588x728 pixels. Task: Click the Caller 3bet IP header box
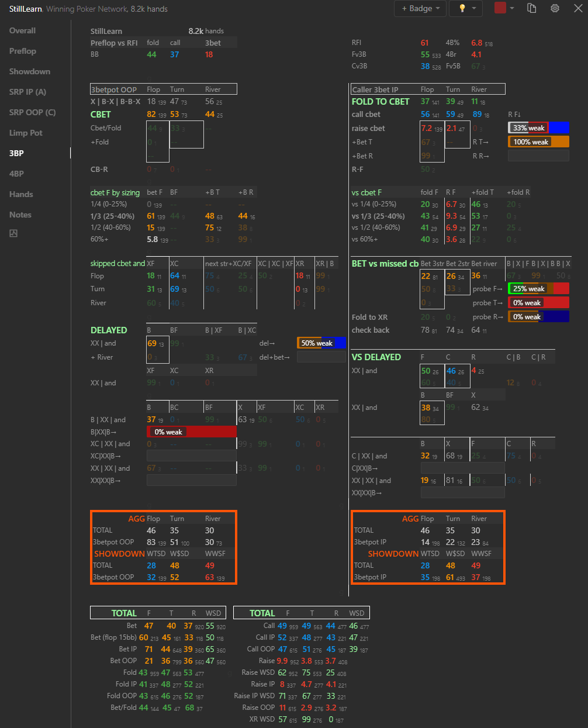(x=428, y=89)
